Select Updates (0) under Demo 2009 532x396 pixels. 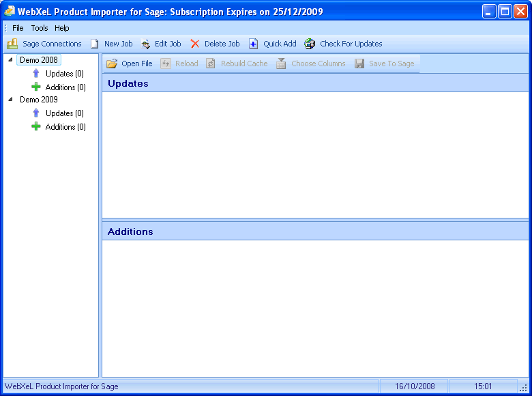(x=65, y=113)
